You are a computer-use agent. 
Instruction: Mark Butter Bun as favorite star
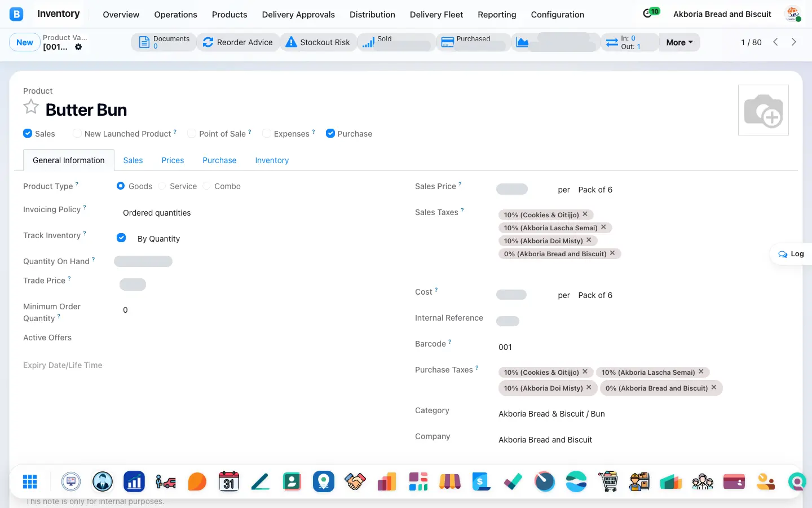[31, 107]
